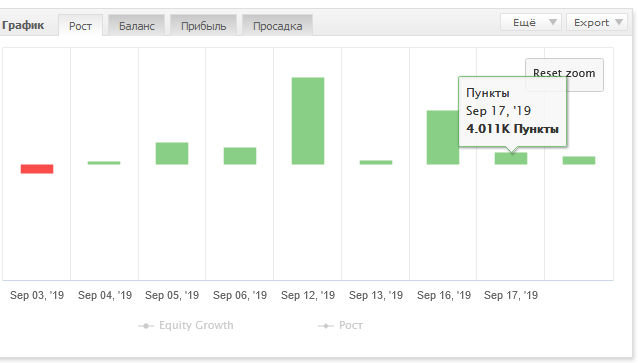Expand the Ещё dropdown
The width and height of the screenshot is (638, 363).
[x=531, y=22]
